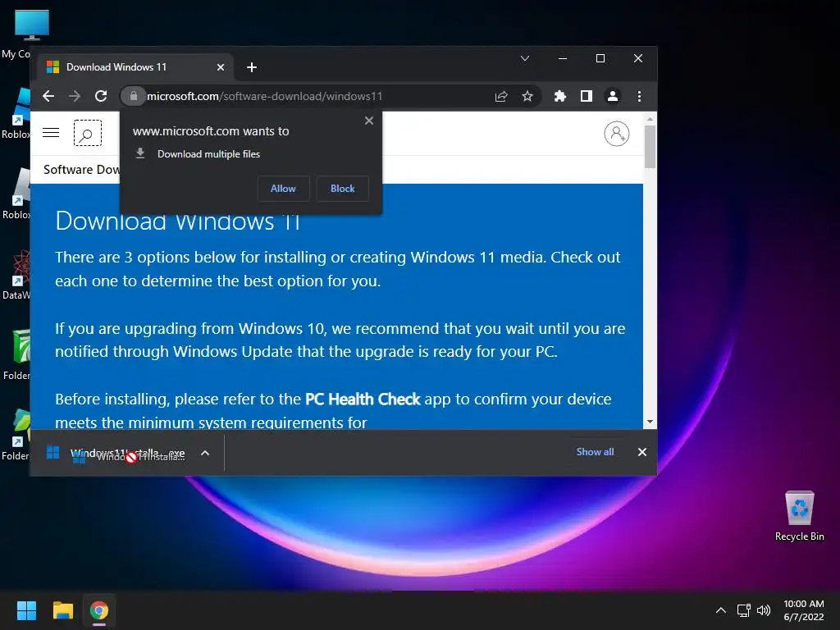Image resolution: width=840 pixels, height=630 pixels.
Task: Select the Download Windows 11 tab
Action: click(135, 67)
